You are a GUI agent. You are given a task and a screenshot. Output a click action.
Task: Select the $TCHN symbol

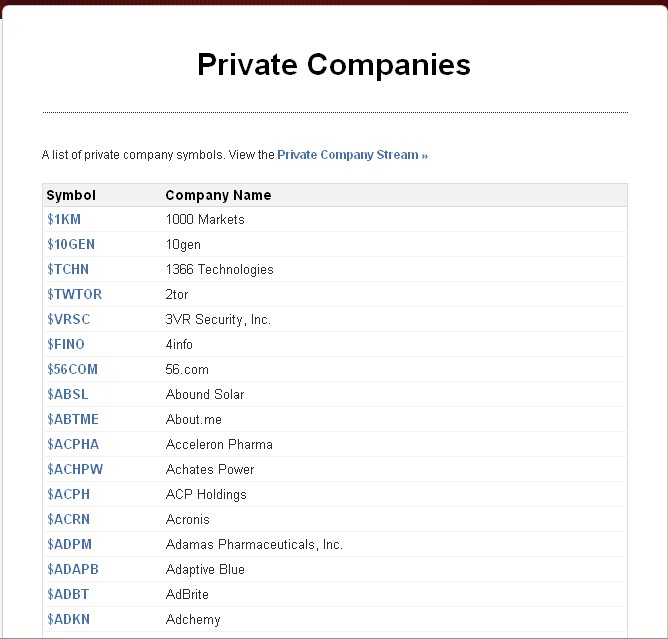point(68,269)
